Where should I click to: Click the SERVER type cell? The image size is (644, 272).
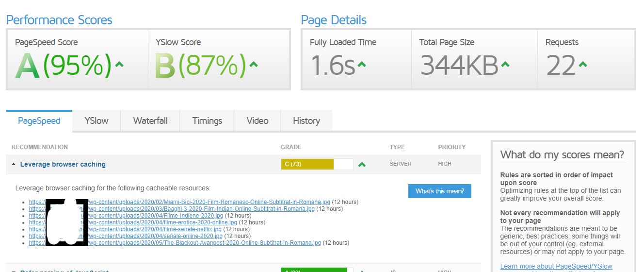point(401,164)
